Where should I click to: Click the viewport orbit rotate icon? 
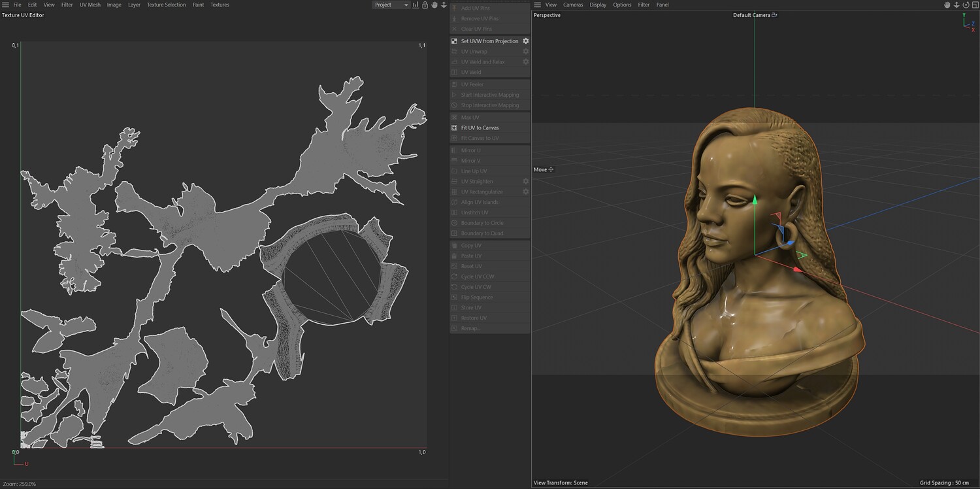[x=966, y=5]
